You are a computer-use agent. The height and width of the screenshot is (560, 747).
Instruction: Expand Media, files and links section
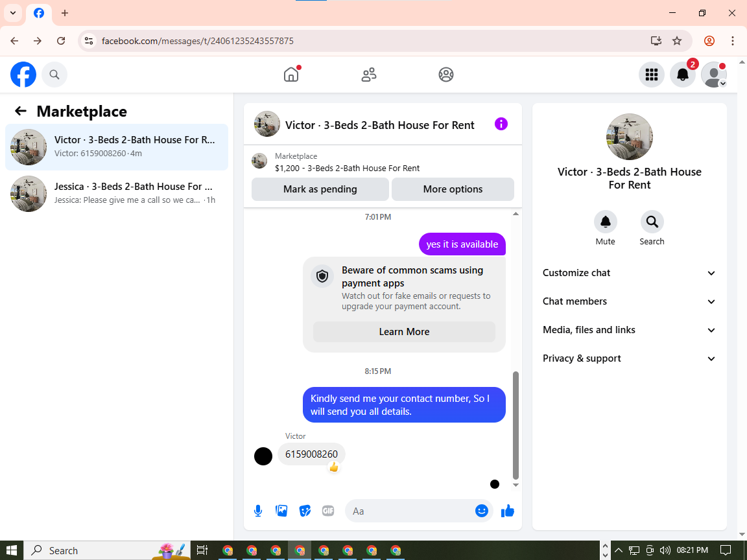point(630,330)
